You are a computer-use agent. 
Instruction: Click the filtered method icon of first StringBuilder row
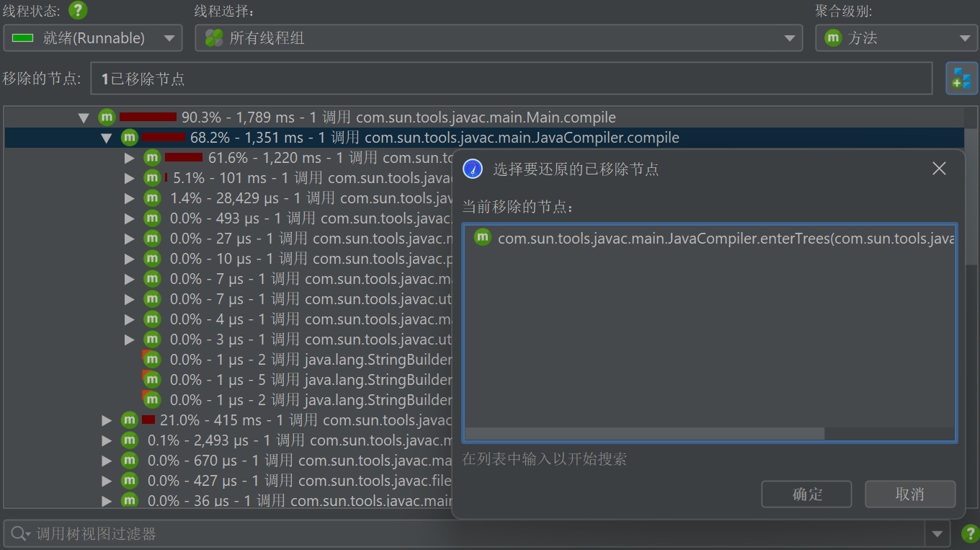coord(151,359)
